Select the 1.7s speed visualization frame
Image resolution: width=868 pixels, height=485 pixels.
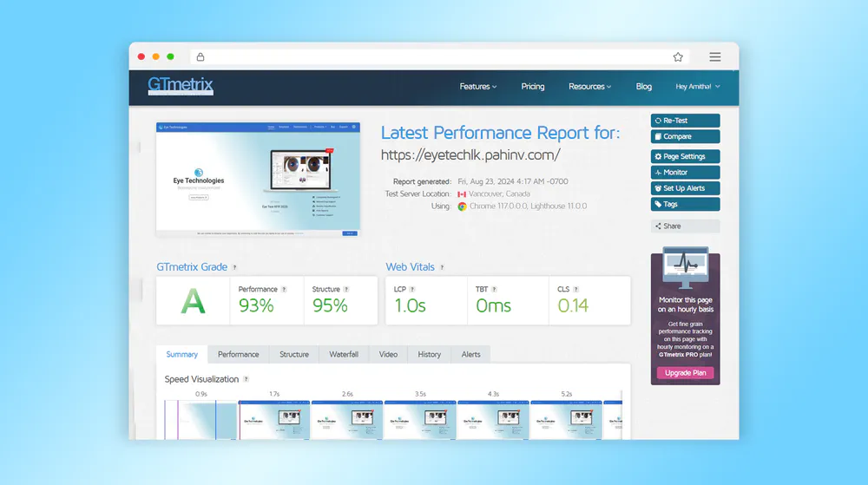[x=274, y=420]
